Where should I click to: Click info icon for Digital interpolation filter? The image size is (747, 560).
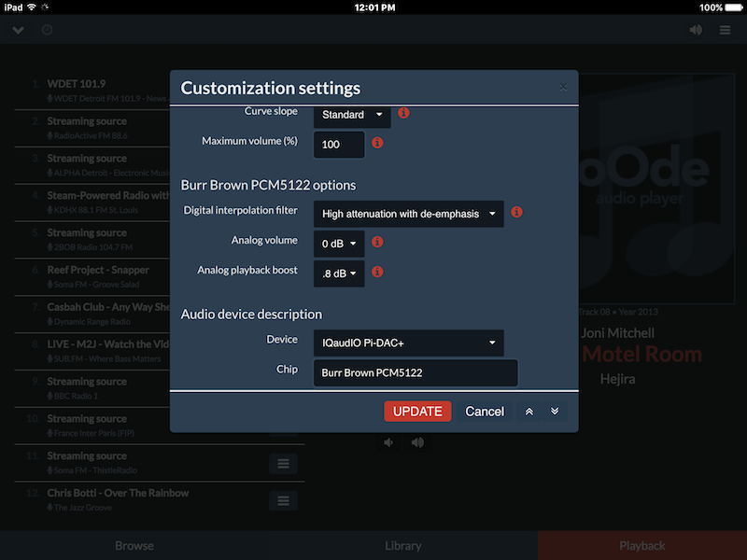(516, 212)
